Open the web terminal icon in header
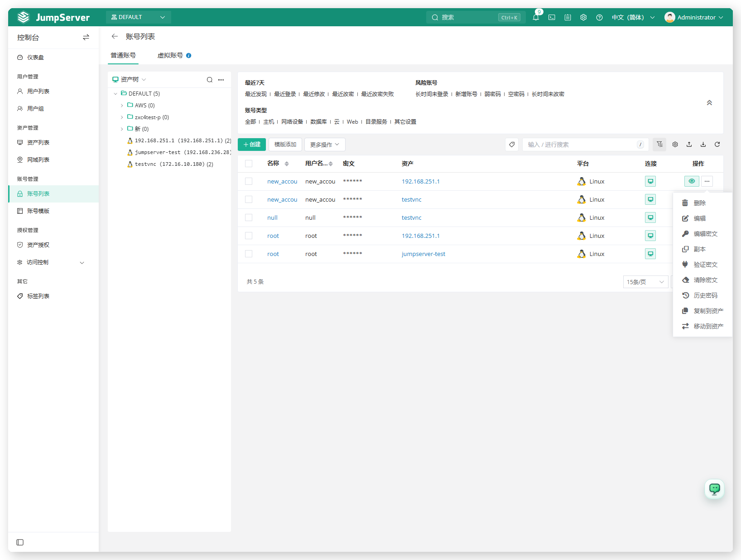This screenshot has width=741, height=560. (x=552, y=17)
